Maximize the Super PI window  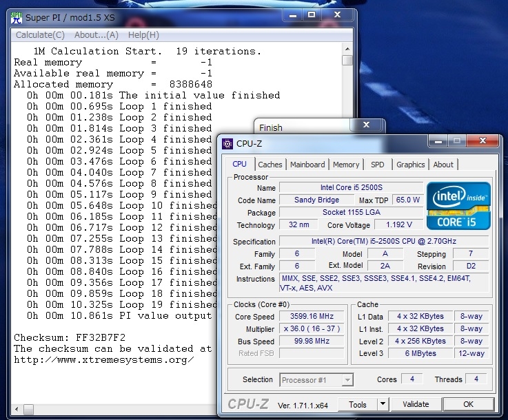pyautogui.click(x=312, y=15)
